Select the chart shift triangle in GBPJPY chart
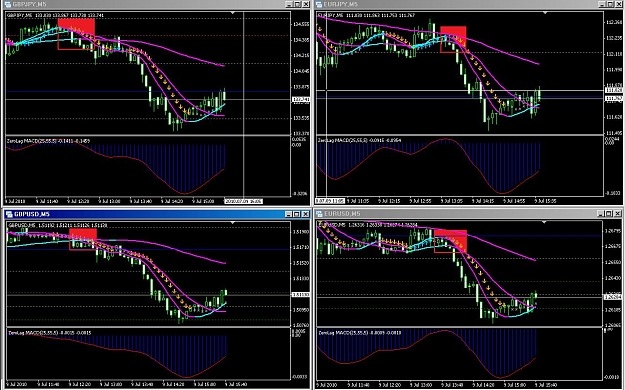625x390 pixels. click(233, 13)
